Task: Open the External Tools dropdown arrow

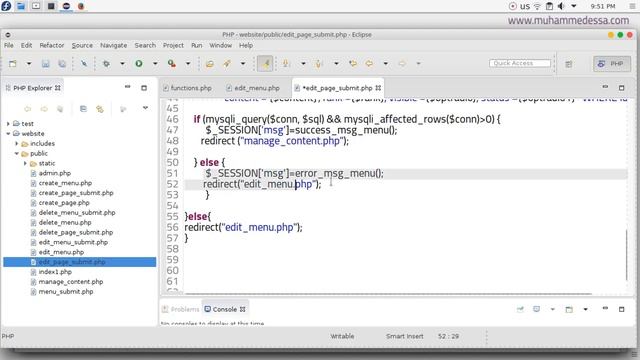Action: tap(188, 64)
